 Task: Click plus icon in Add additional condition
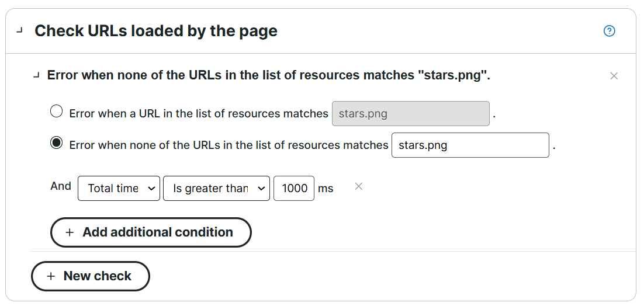70,232
